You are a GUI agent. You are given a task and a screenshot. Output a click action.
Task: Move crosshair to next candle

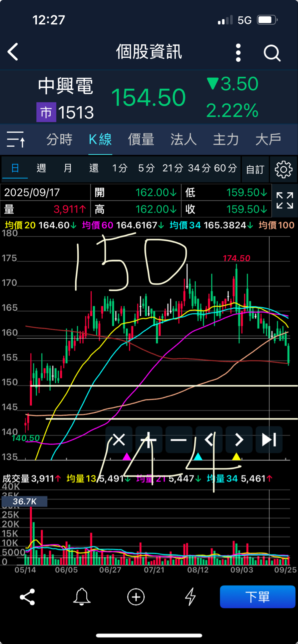pyautogui.click(x=239, y=440)
